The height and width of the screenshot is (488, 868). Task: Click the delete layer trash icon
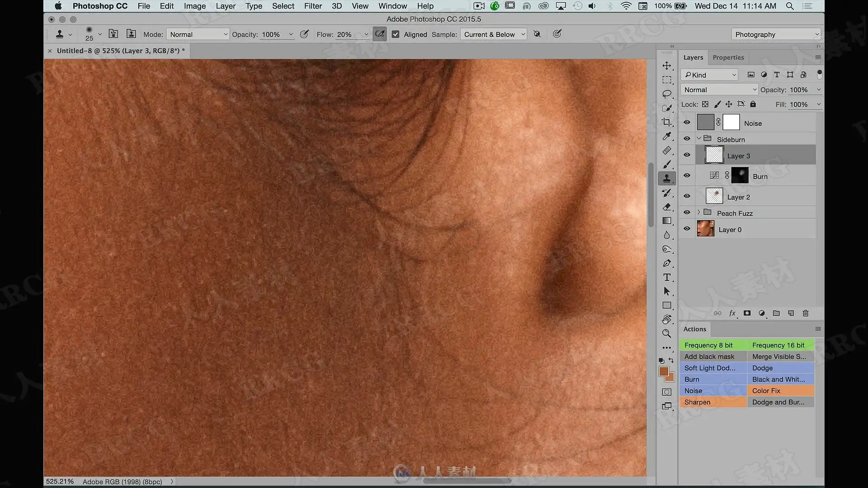pos(806,313)
